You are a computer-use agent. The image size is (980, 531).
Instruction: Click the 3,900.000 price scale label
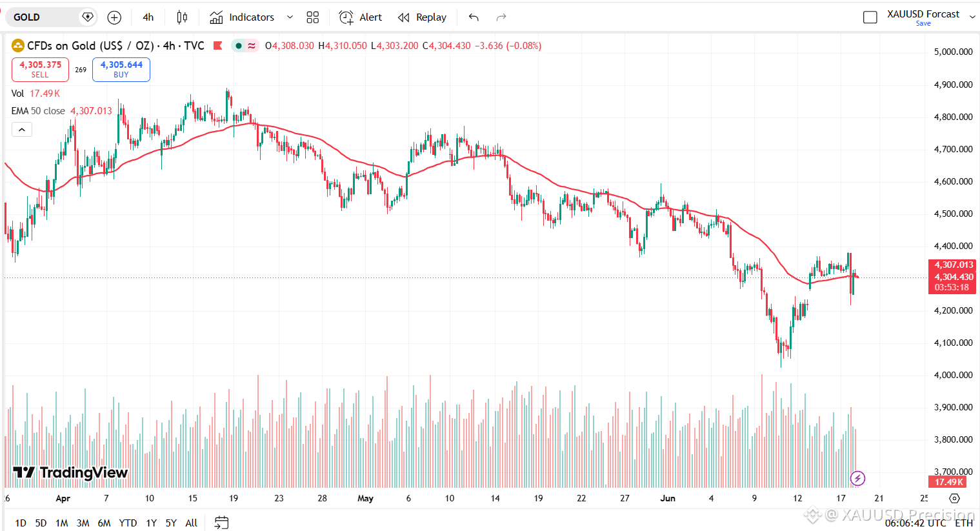[954, 407]
